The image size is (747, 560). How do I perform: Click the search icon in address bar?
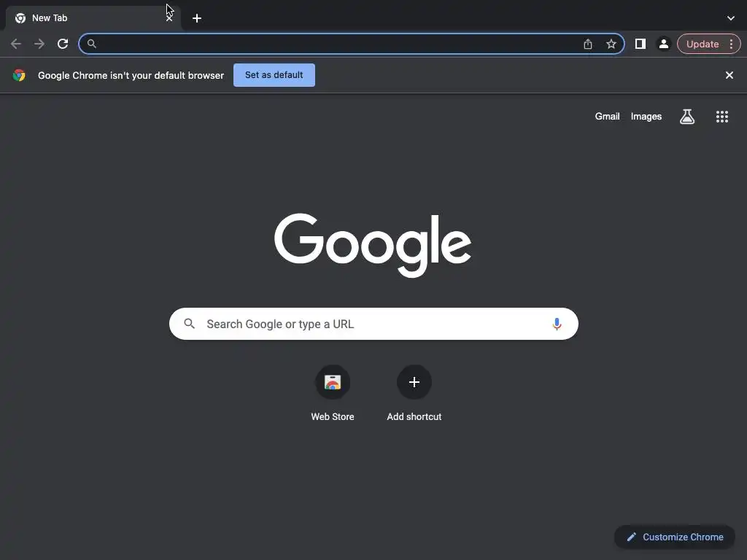point(91,44)
